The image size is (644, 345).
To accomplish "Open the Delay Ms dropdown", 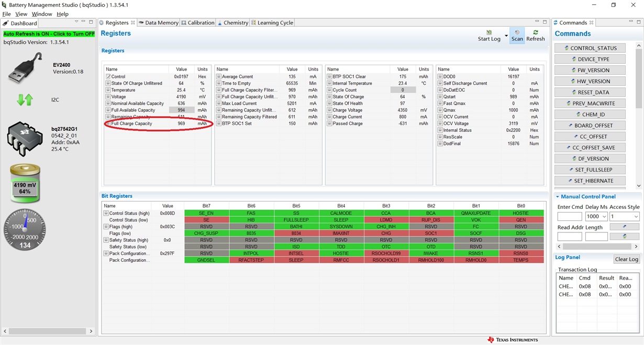I will click(x=603, y=217).
